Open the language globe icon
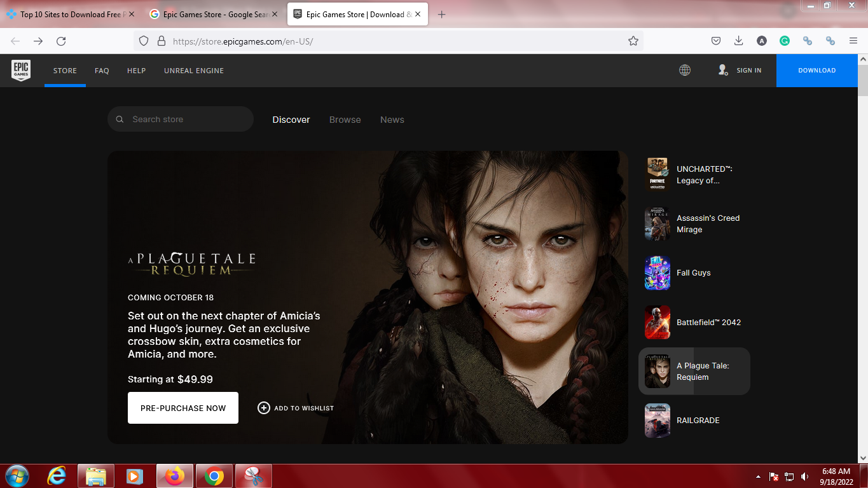 click(x=685, y=70)
